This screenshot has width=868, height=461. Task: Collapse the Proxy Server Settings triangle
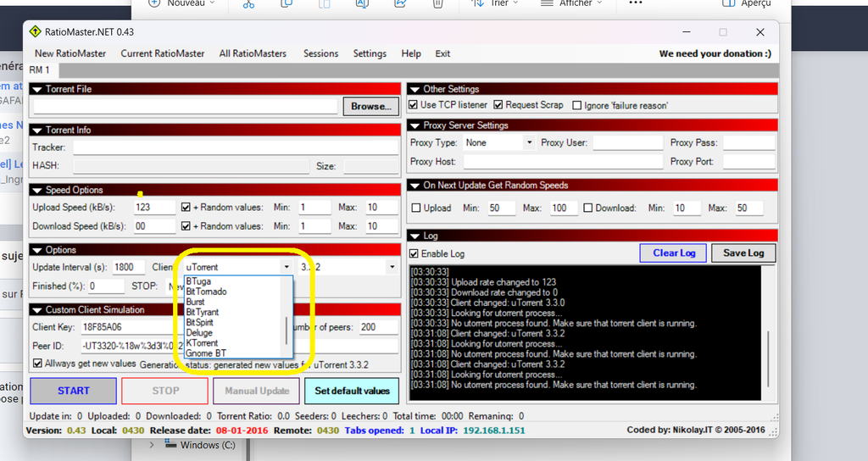click(x=415, y=125)
